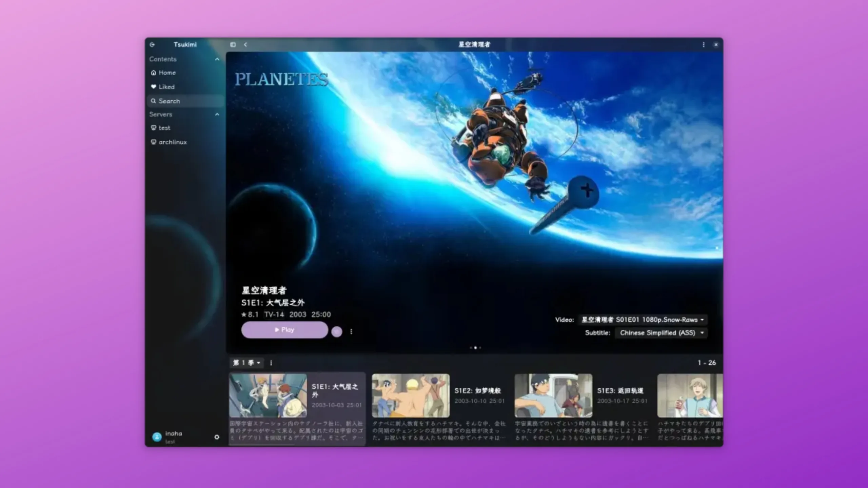Viewport: 868px width, 488px height.
Task: Click the 1 - 26 episode range text
Action: click(707, 363)
